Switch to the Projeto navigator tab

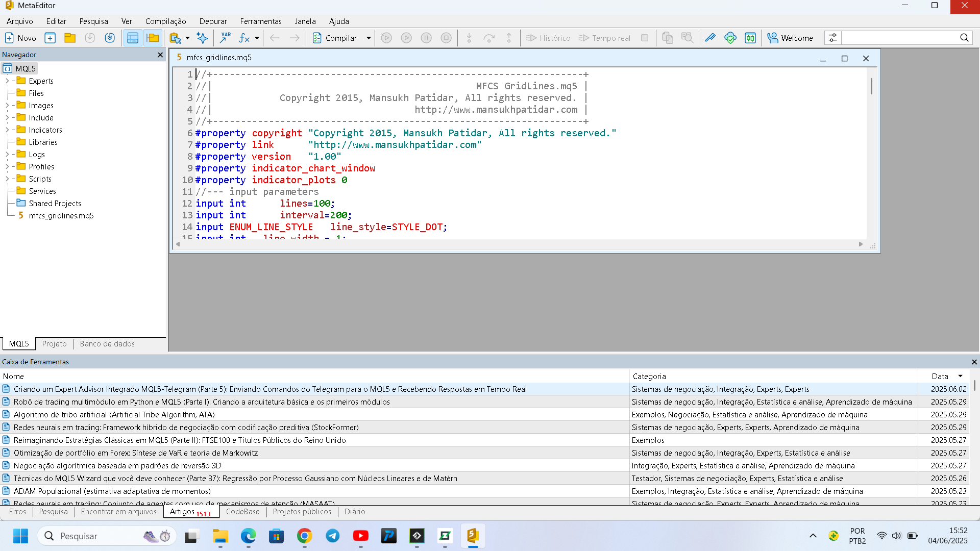point(55,344)
